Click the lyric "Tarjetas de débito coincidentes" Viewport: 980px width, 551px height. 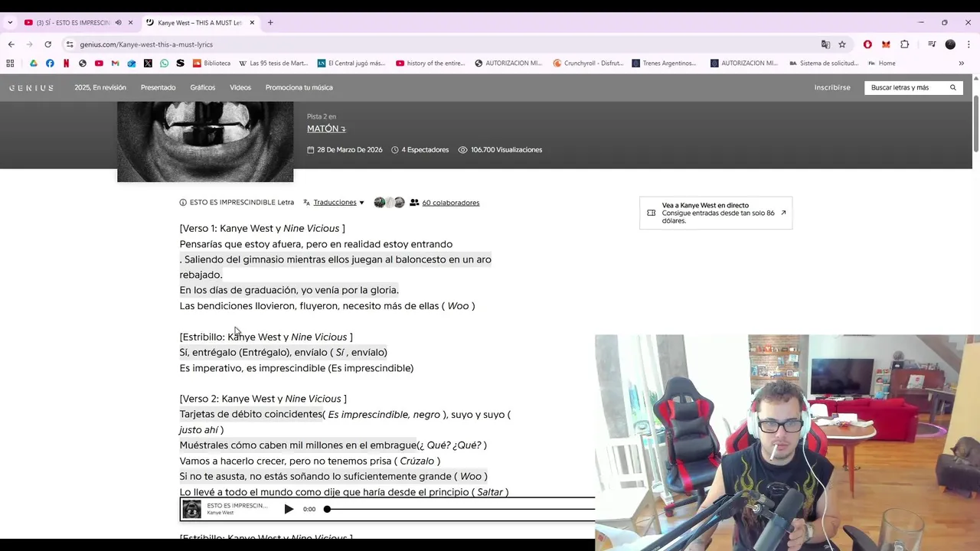[x=251, y=414]
